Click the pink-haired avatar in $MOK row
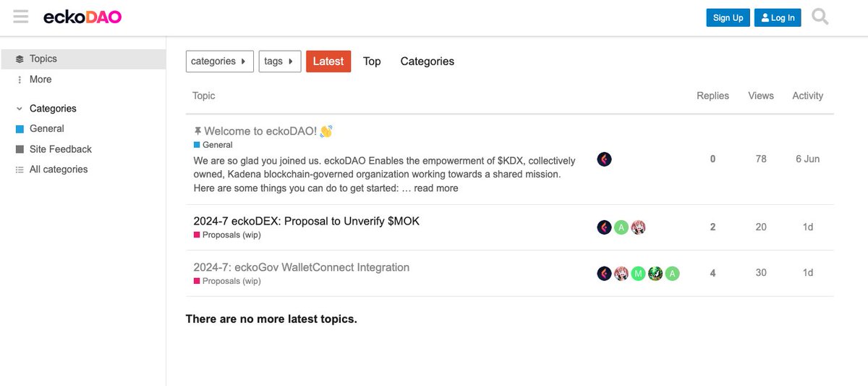 [x=638, y=227]
